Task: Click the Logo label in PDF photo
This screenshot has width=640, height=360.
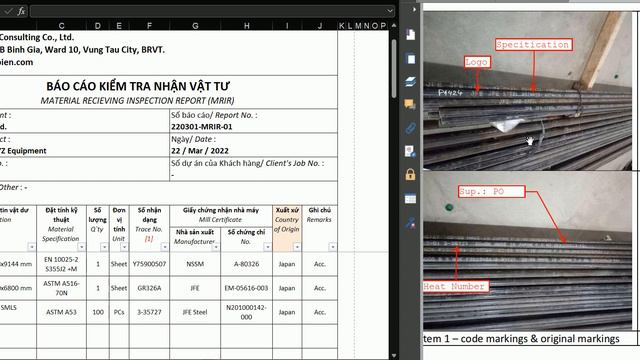Action: 477,62
